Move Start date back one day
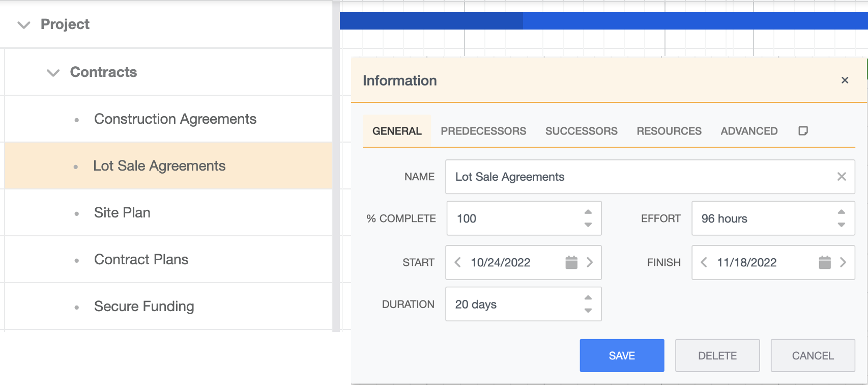Image resolution: width=868 pixels, height=386 pixels. tap(457, 262)
